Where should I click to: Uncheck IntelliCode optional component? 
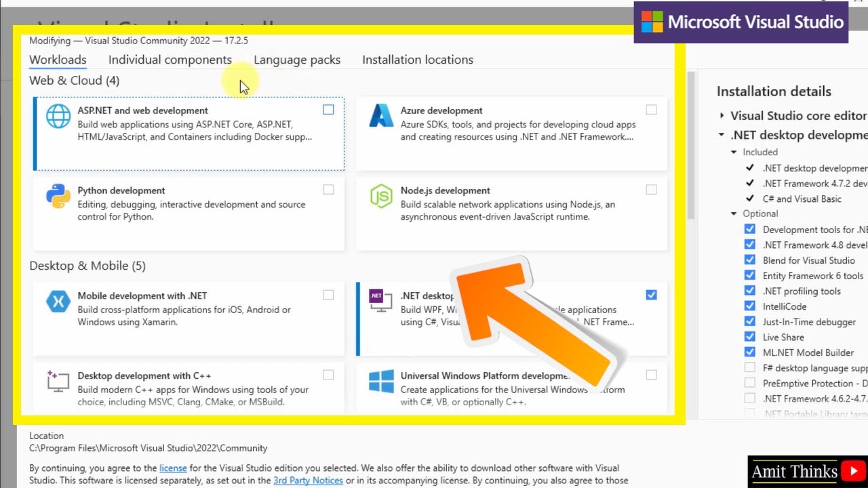coord(749,306)
